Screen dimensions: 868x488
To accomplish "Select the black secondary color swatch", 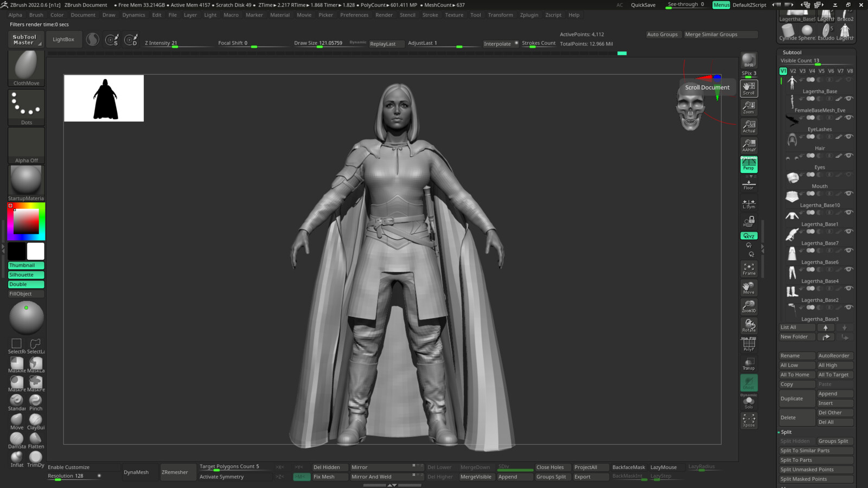I will (x=17, y=251).
